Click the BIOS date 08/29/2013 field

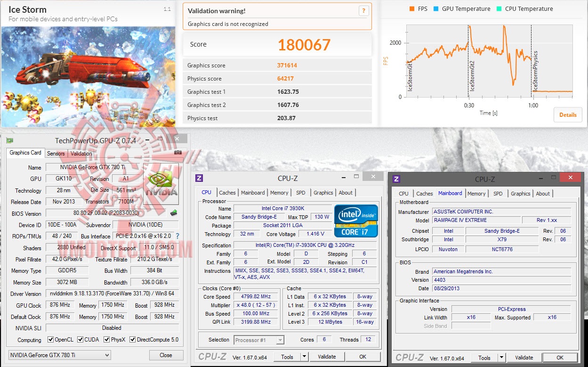coord(501,288)
